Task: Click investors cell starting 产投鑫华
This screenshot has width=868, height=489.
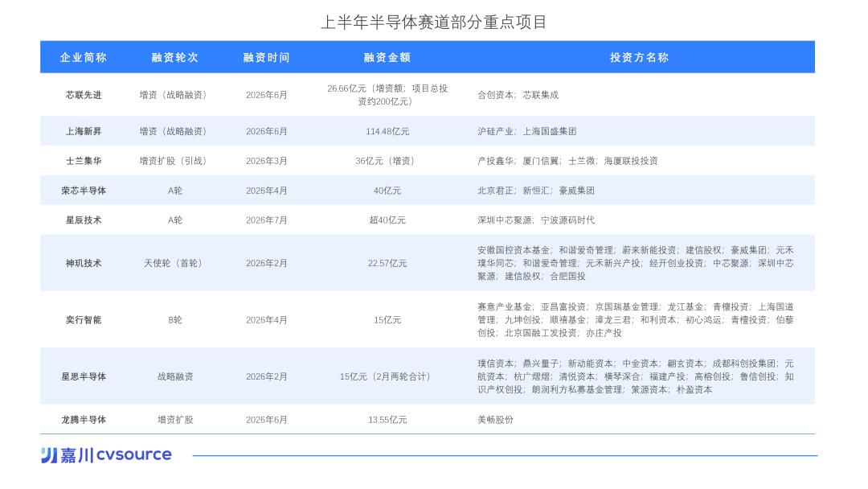Action: pos(568,161)
